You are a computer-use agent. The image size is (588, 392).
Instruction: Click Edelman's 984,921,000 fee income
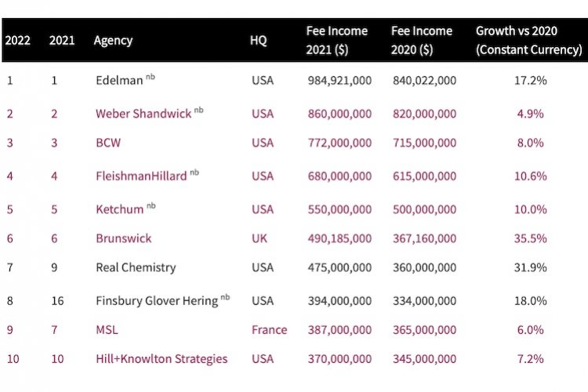339,81
